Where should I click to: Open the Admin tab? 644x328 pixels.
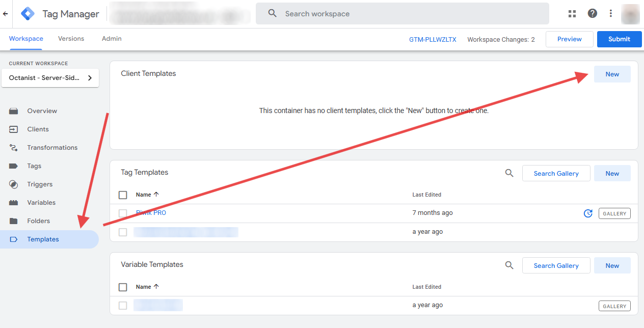(111, 39)
